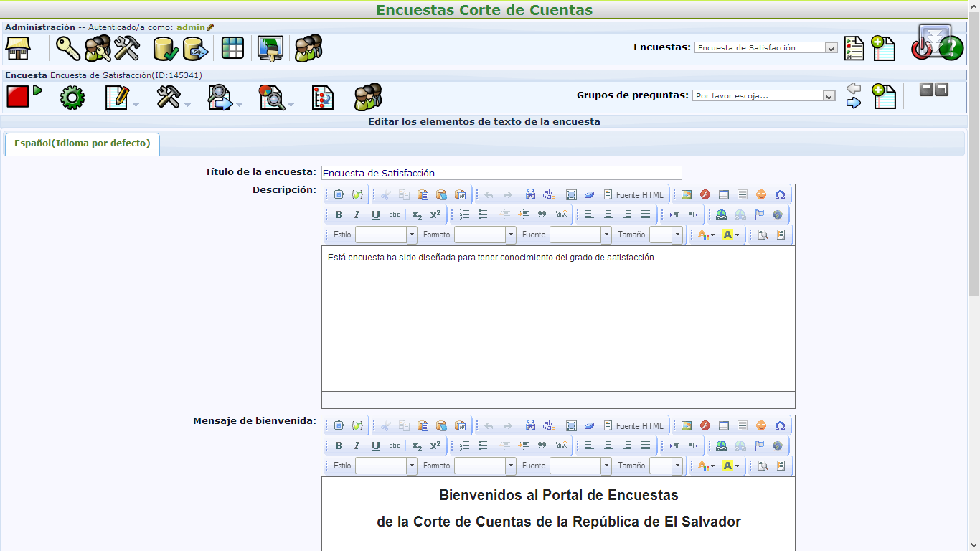Open token management people icon in Encuesta bar
Image resolution: width=980 pixels, height=551 pixels.
[368, 97]
